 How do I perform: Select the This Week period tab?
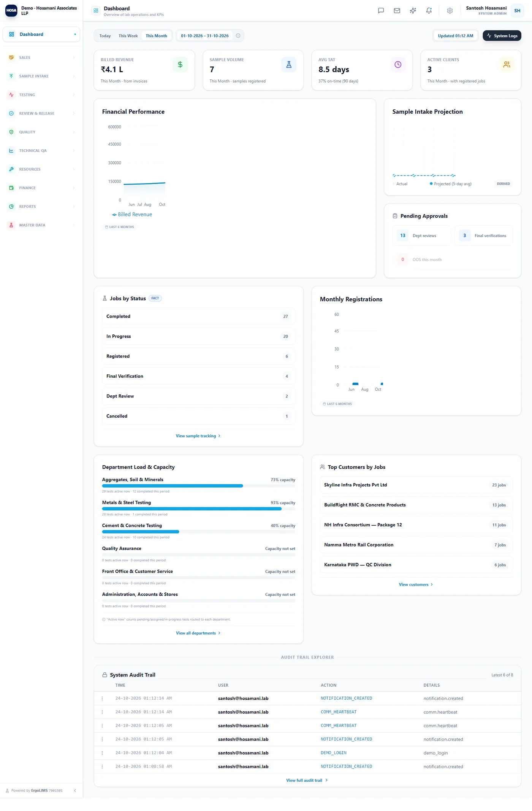click(x=128, y=36)
